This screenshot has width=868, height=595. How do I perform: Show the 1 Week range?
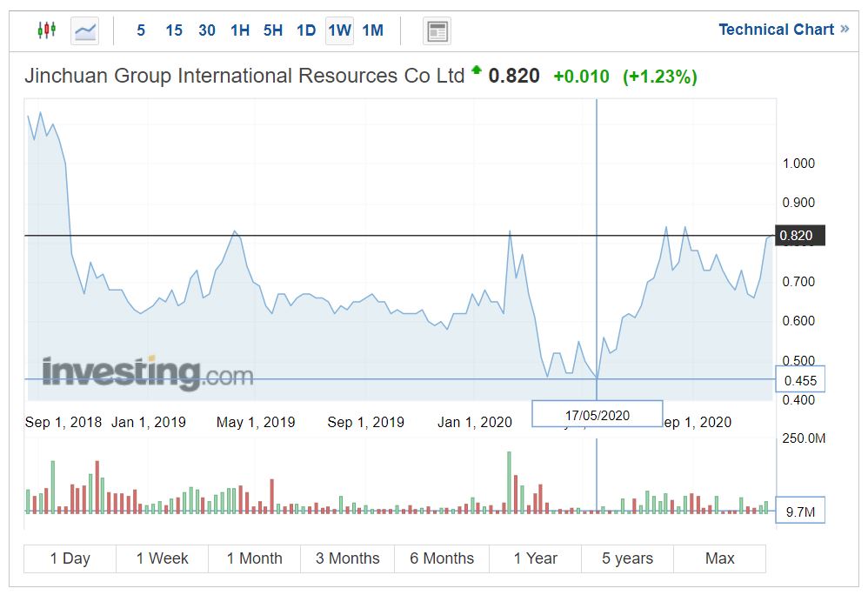[162, 558]
